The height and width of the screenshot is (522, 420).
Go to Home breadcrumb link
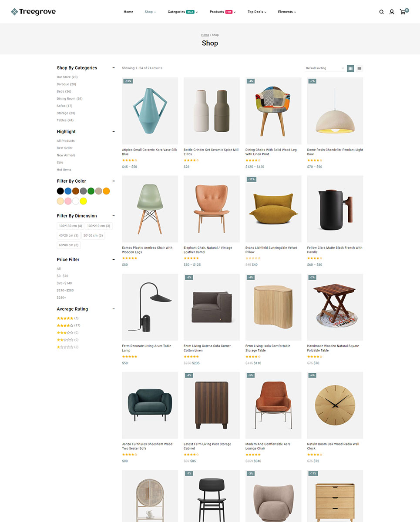pos(205,35)
